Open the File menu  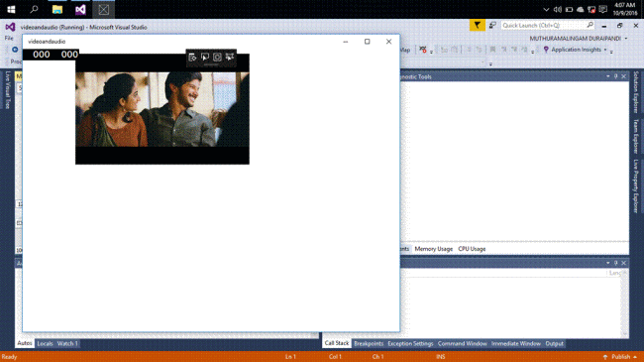point(9,38)
